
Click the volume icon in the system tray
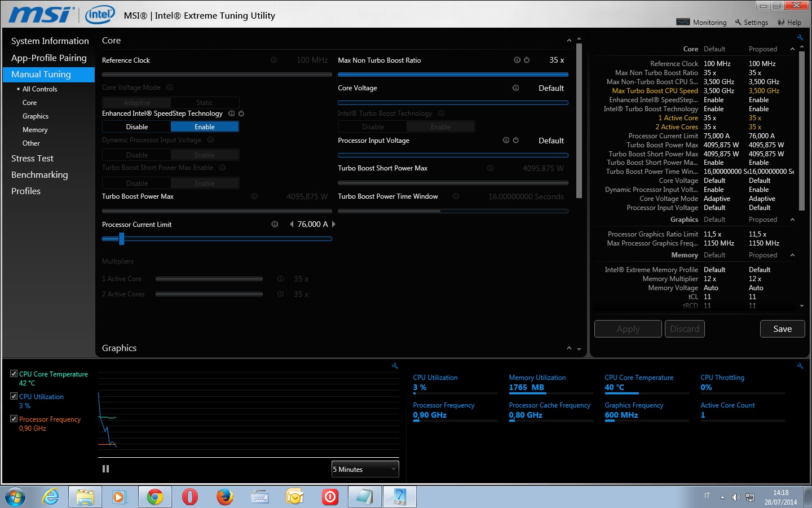tap(736, 497)
